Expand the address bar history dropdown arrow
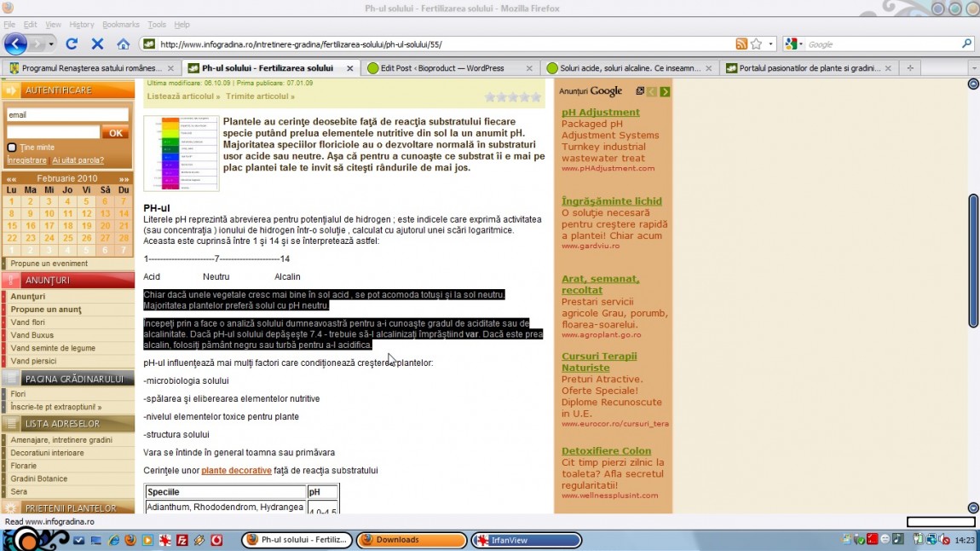The image size is (980, 551). 771,44
